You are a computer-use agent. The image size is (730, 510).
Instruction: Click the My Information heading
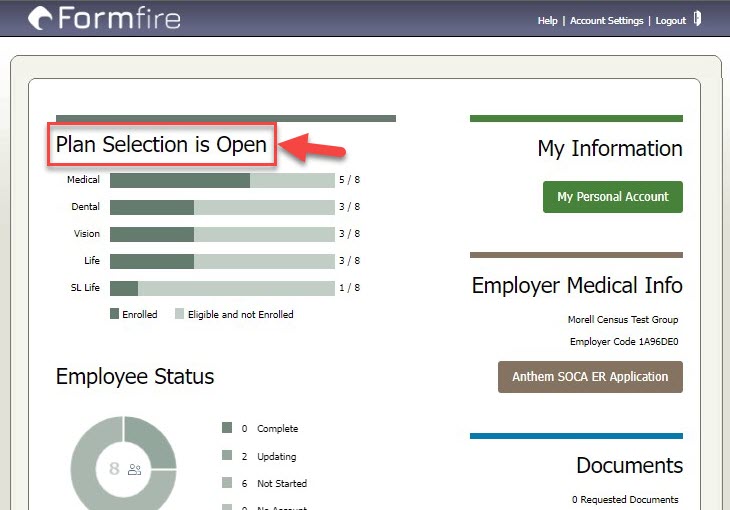(x=610, y=149)
